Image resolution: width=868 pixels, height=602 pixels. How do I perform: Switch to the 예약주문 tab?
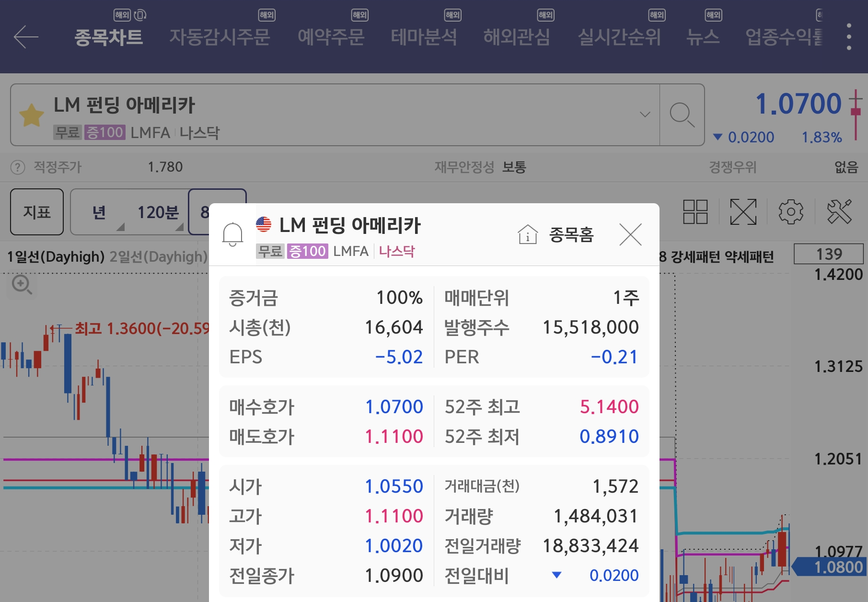tap(331, 37)
